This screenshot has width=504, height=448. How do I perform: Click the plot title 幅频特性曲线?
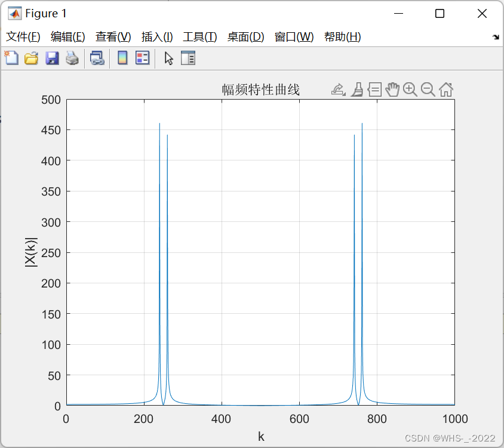(261, 89)
